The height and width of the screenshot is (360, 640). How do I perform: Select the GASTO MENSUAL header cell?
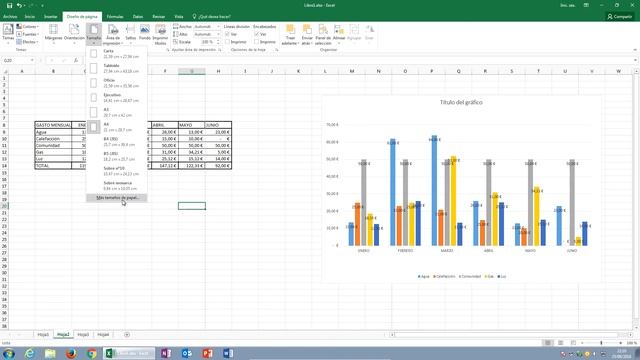pos(53,125)
